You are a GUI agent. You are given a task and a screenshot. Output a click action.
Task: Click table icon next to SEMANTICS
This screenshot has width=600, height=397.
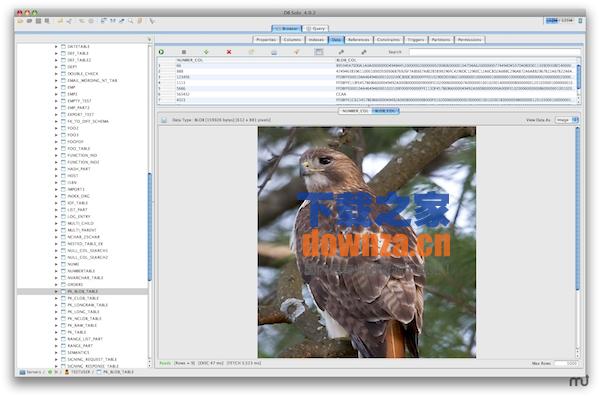coord(64,352)
